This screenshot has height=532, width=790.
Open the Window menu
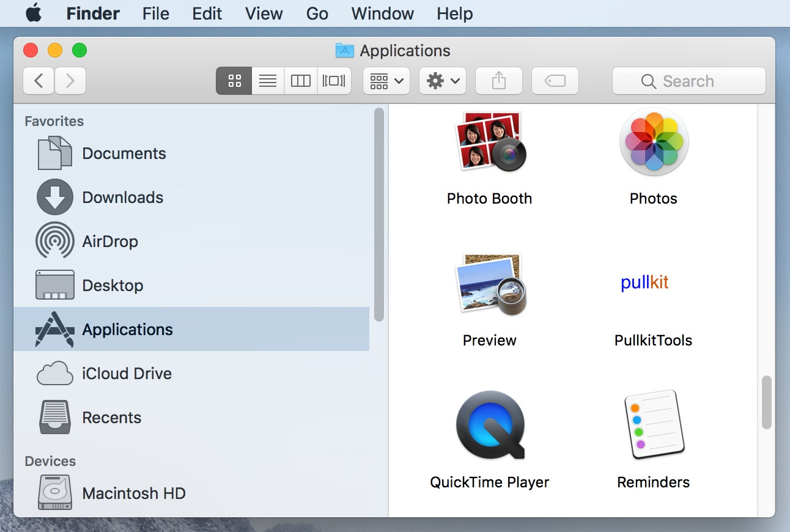383,13
